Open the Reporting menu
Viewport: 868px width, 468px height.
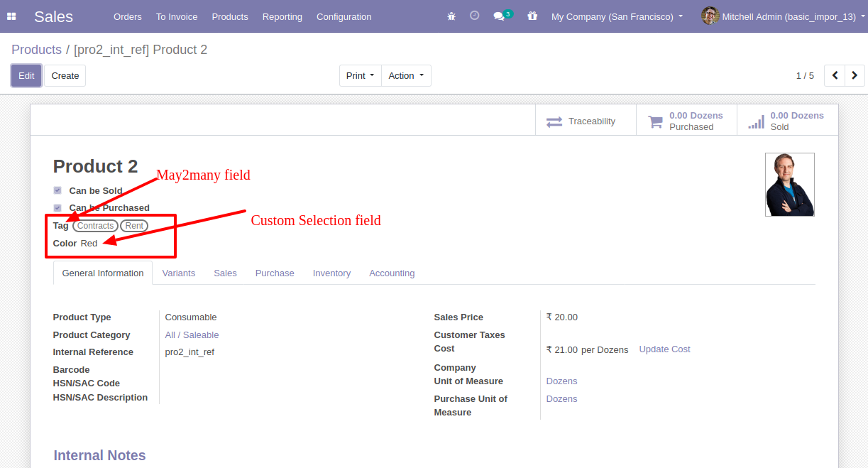coord(282,16)
